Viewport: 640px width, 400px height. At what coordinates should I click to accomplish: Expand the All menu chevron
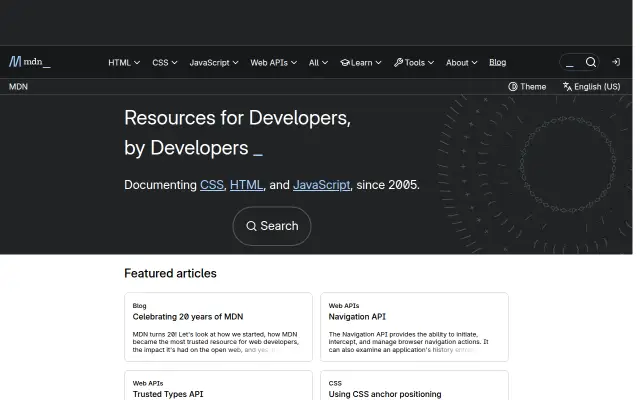(325, 62)
